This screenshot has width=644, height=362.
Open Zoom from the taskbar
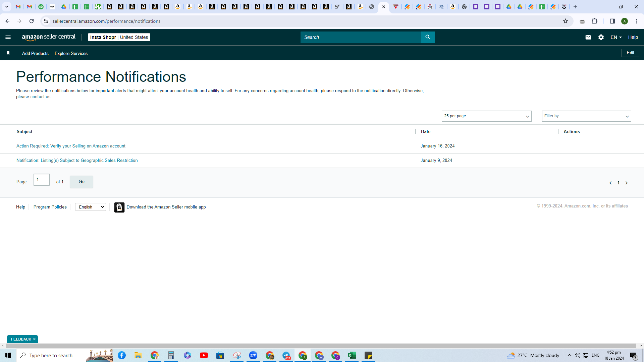pos(253,355)
